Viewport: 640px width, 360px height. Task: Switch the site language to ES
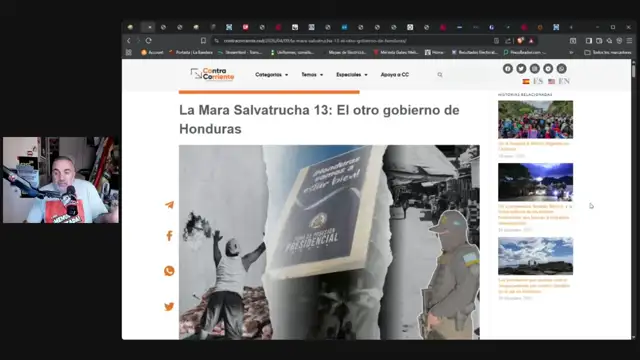tap(533, 81)
